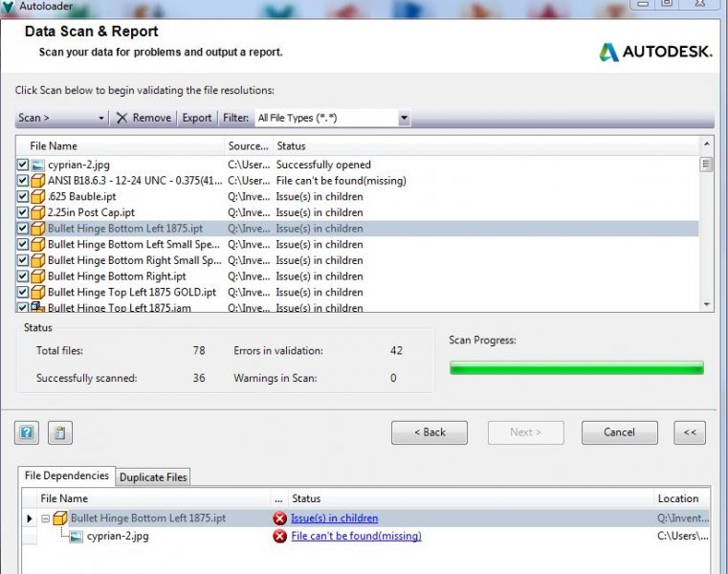728x574 pixels.
Task: Uncheck the ANSI B18.6.3 file checkbox
Action: pos(22,180)
